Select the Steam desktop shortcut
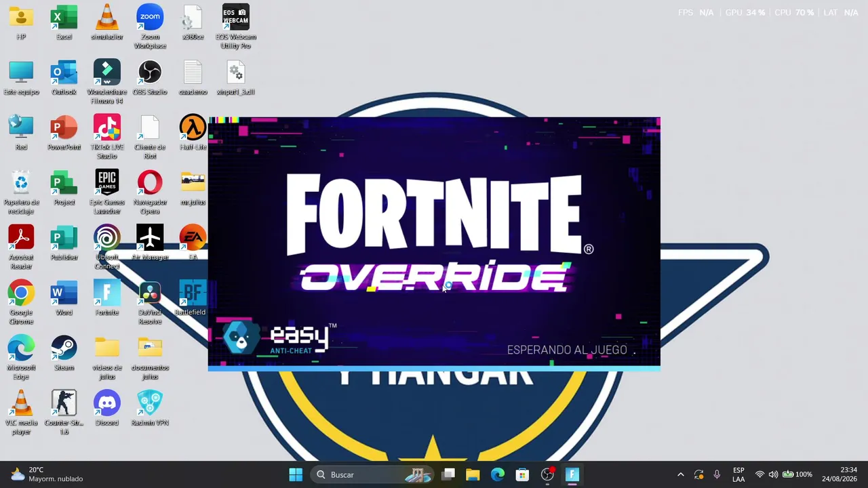 pyautogui.click(x=64, y=352)
